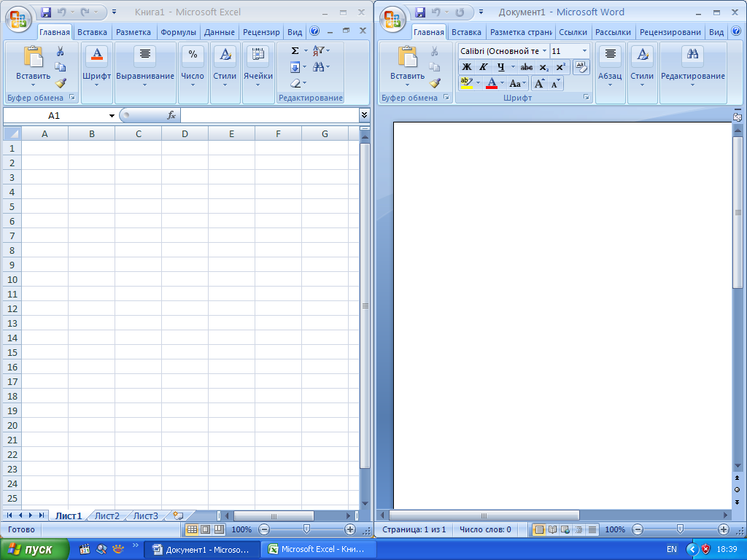
Task: Switch Word to Full Screen Reading view
Action: pos(553,529)
